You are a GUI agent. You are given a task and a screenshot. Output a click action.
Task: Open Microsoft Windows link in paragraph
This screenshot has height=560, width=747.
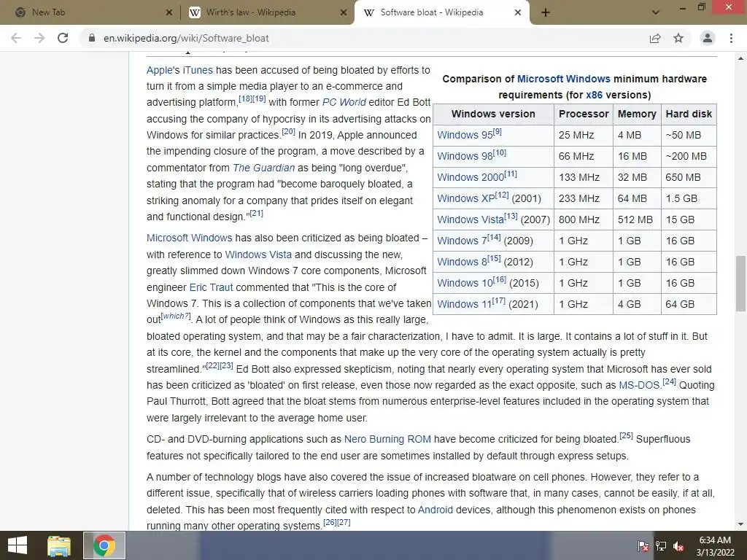(x=190, y=238)
